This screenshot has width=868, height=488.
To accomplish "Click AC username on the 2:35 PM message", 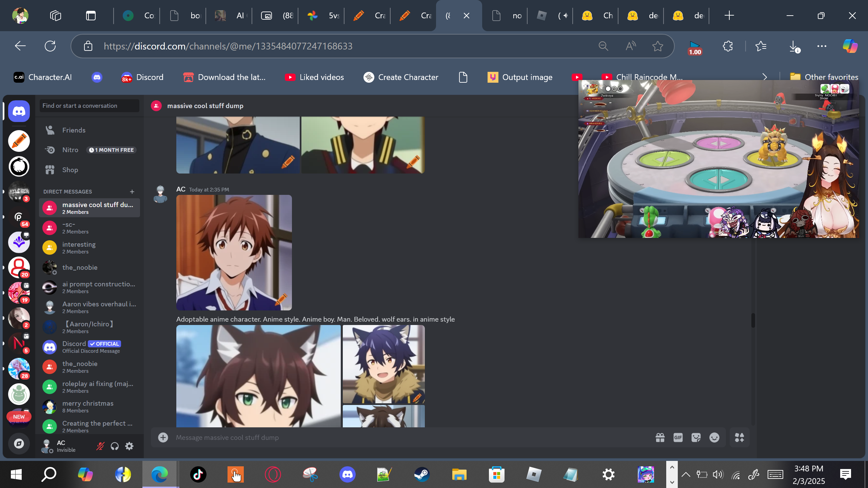I will pos(181,189).
